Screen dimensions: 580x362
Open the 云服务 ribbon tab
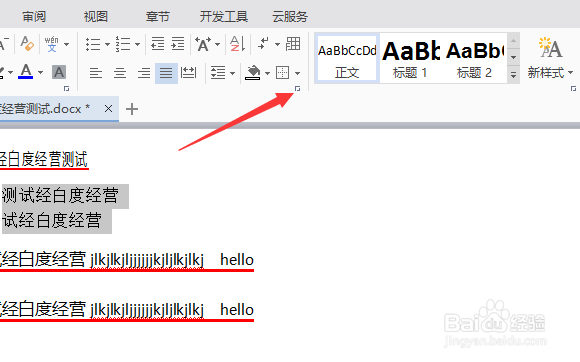[x=290, y=17]
